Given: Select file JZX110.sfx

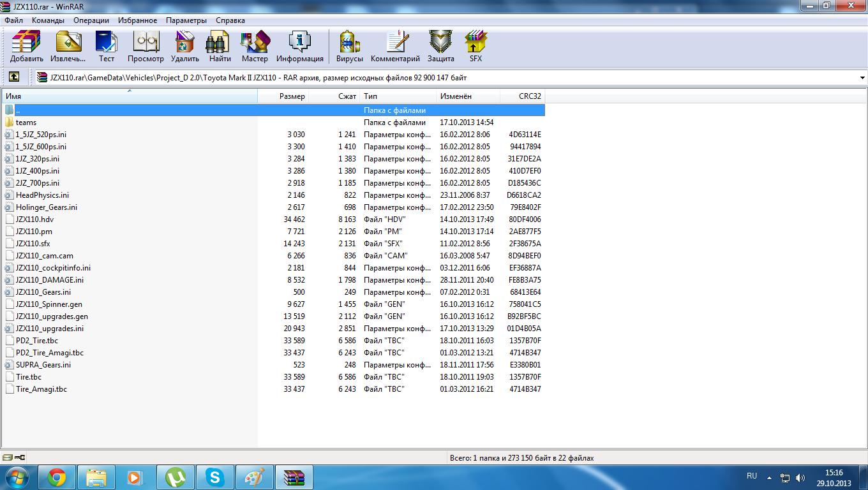Looking at the screenshot, I should pyautogui.click(x=274, y=244).
